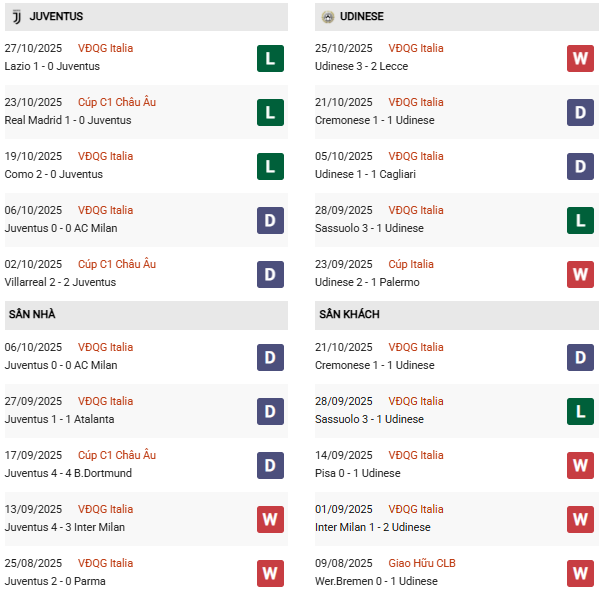Image resolution: width=600 pixels, height=596 pixels.
Task: Select the SÂN KHÁCH away section header
Action: 349,314
